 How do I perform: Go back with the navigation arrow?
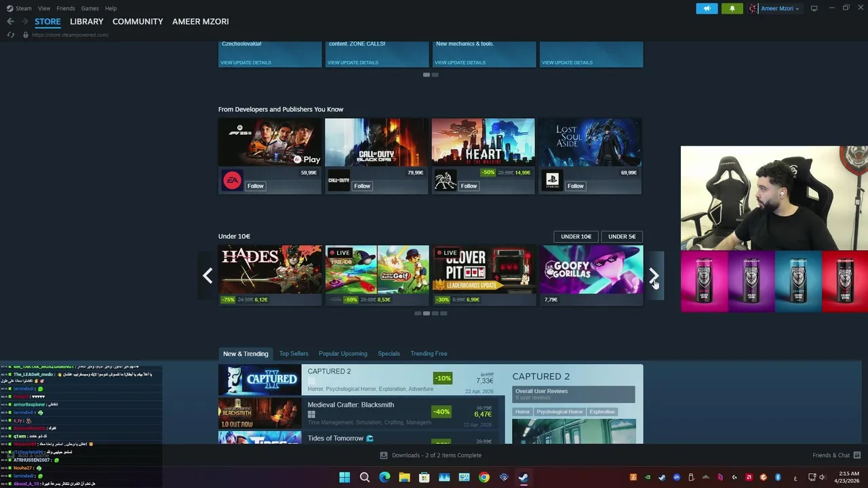(x=10, y=22)
